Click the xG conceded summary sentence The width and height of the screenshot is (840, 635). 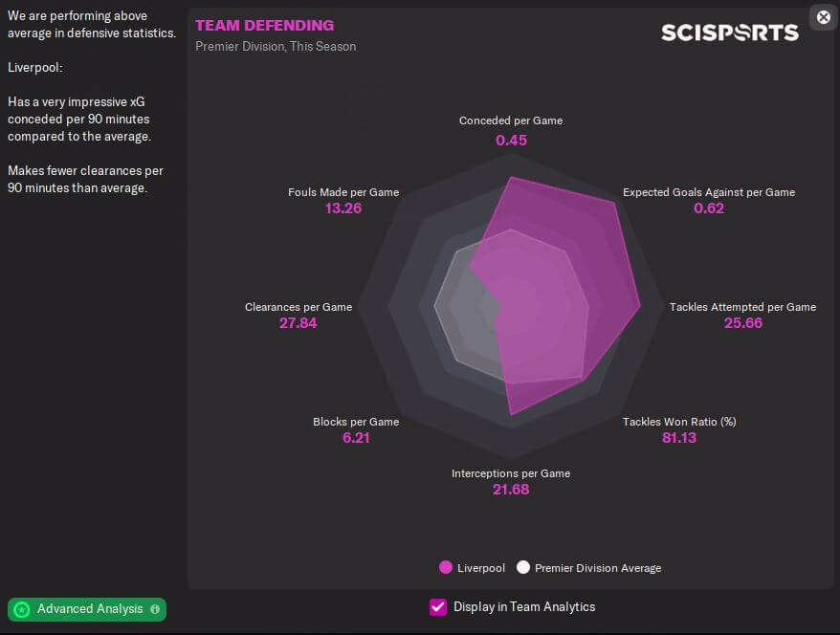click(79, 119)
